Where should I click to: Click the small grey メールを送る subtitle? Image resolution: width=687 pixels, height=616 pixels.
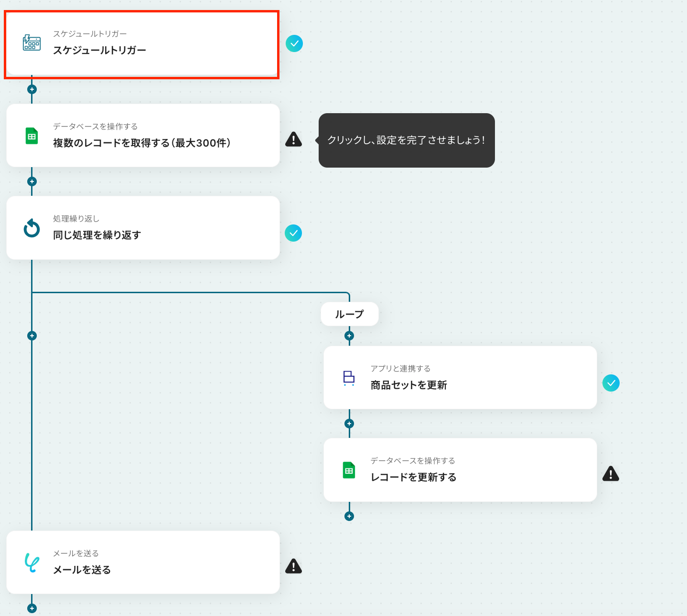(76, 553)
